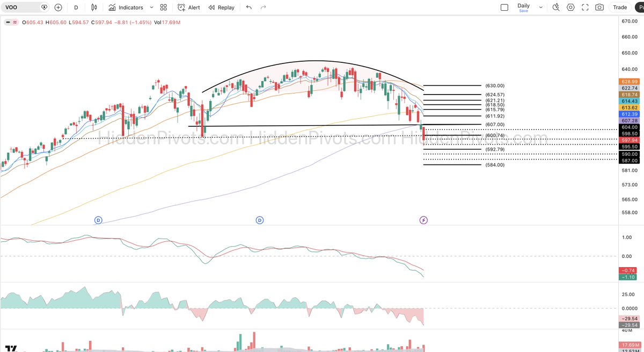Viewport: 644px width, 352px height.
Task: Click the brown 618.74 price label
Action: click(x=629, y=94)
